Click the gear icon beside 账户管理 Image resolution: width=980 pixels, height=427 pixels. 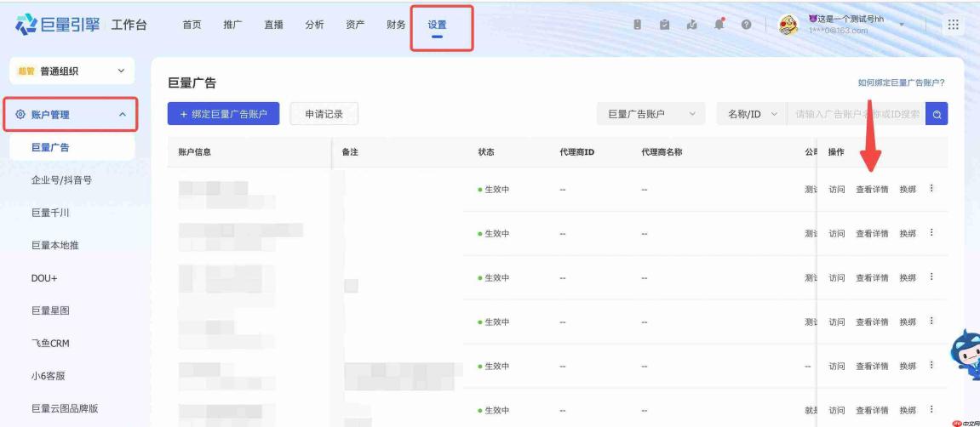click(20, 115)
